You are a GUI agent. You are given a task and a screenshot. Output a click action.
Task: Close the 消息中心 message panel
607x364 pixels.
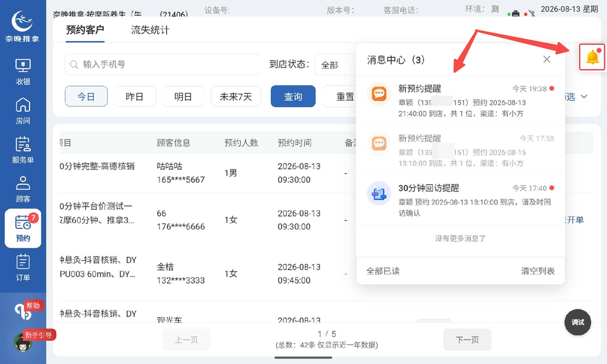(x=547, y=59)
